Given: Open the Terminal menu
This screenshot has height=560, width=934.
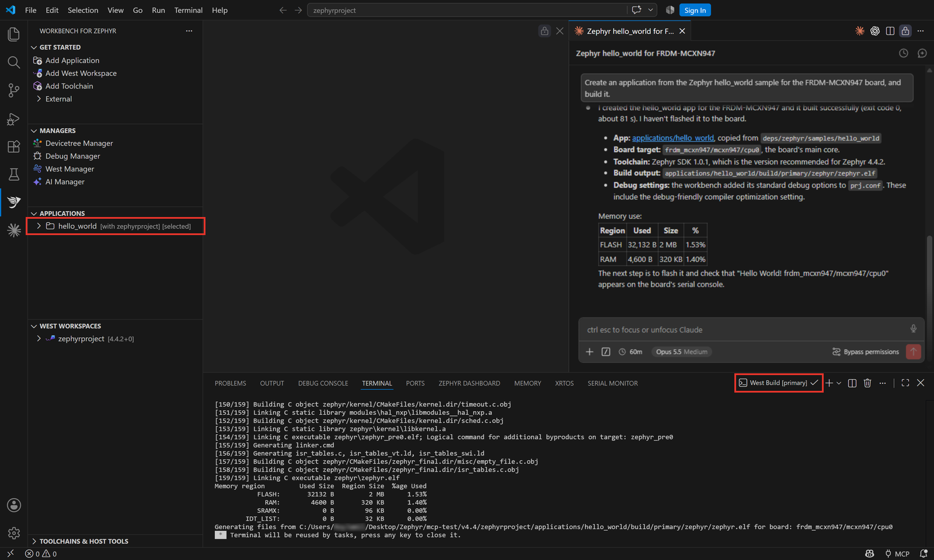Looking at the screenshot, I should (188, 10).
